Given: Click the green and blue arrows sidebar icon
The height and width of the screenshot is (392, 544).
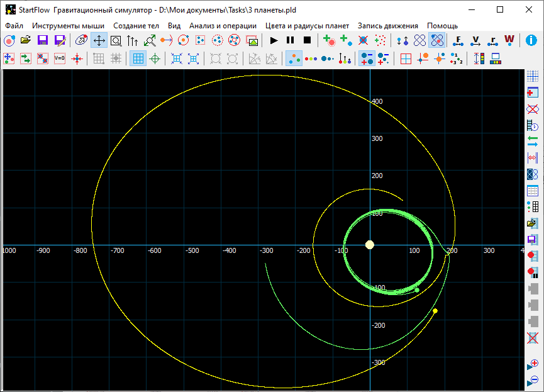Looking at the screenshot, I should [x=533, y=142].
